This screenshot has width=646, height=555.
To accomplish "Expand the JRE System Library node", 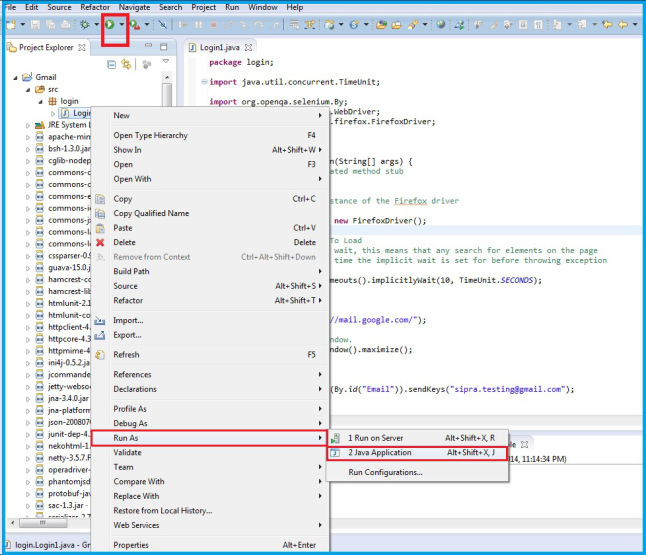I will 26,125.
